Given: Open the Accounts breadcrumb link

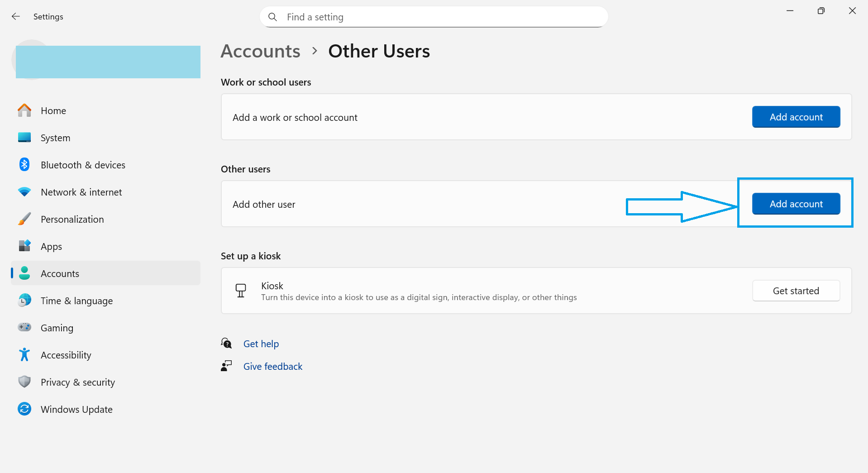Looking at the screenshot, I should click(x=260, y=51).
